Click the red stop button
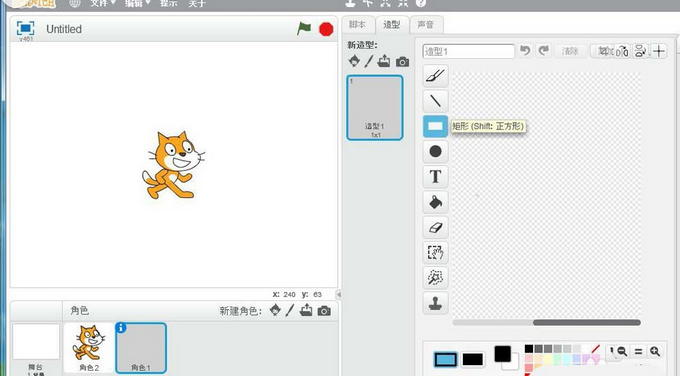Screen dimensions: 680x376 pyautogui.click(x=326, y=29)
